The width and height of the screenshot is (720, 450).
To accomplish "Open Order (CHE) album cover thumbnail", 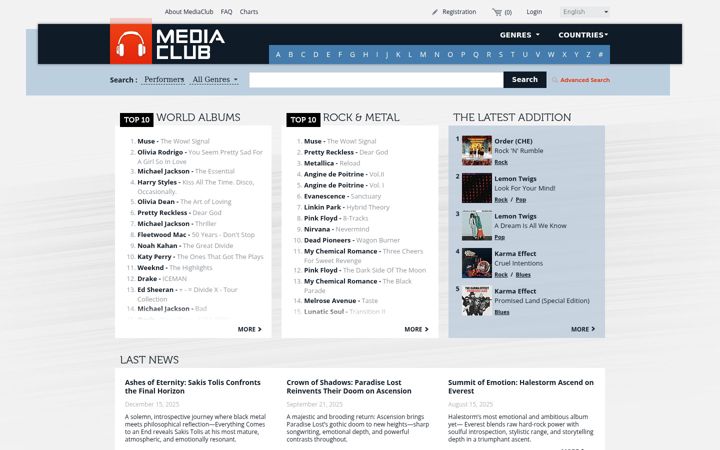I will [x=477, y=151].
